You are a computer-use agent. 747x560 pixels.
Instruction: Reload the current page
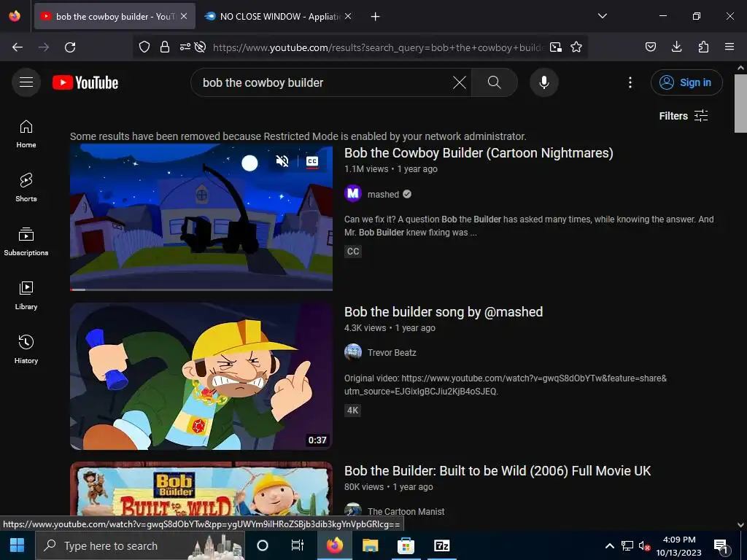70,47
